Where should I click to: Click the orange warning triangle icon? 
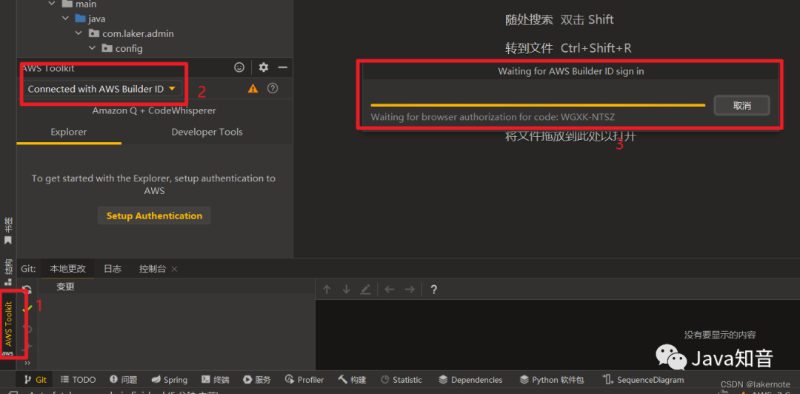click(x=253, y=89)
